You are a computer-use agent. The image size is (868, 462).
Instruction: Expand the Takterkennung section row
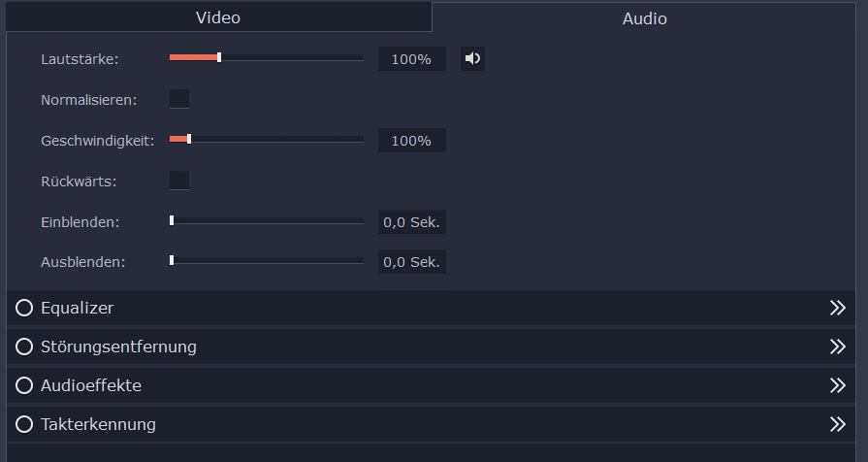[x=431, y=424]
